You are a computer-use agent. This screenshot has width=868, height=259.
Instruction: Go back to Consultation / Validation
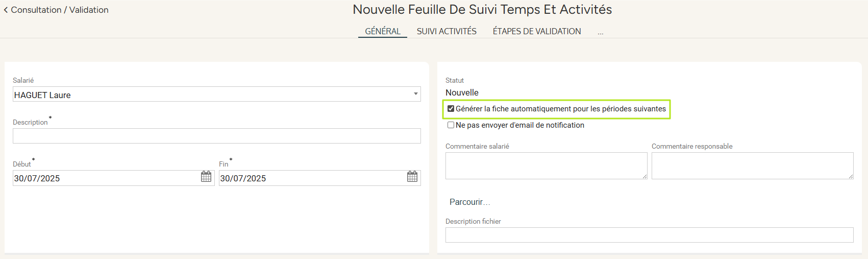pos(60,10)
